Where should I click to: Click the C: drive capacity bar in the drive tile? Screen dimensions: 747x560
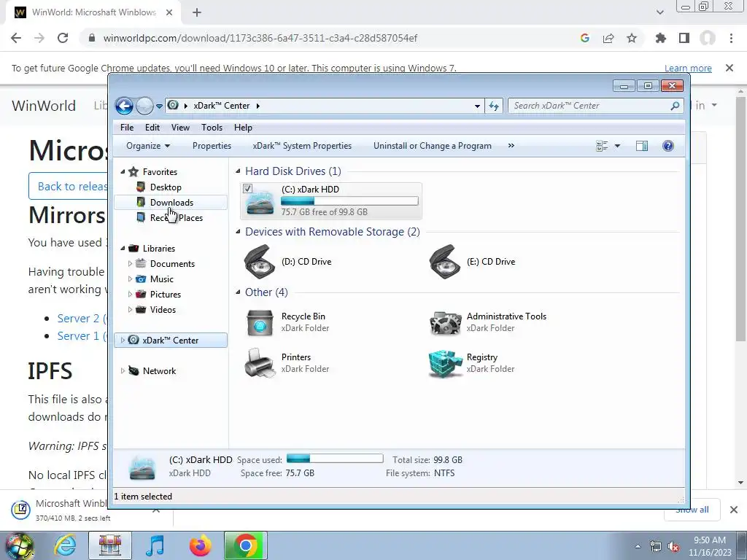[x=349, y=201]
